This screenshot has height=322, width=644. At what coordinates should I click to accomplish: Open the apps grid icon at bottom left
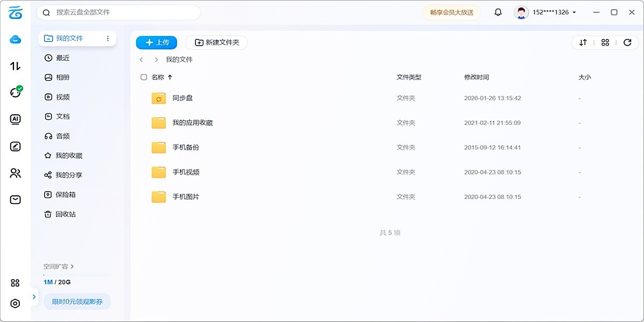point(15,282)
